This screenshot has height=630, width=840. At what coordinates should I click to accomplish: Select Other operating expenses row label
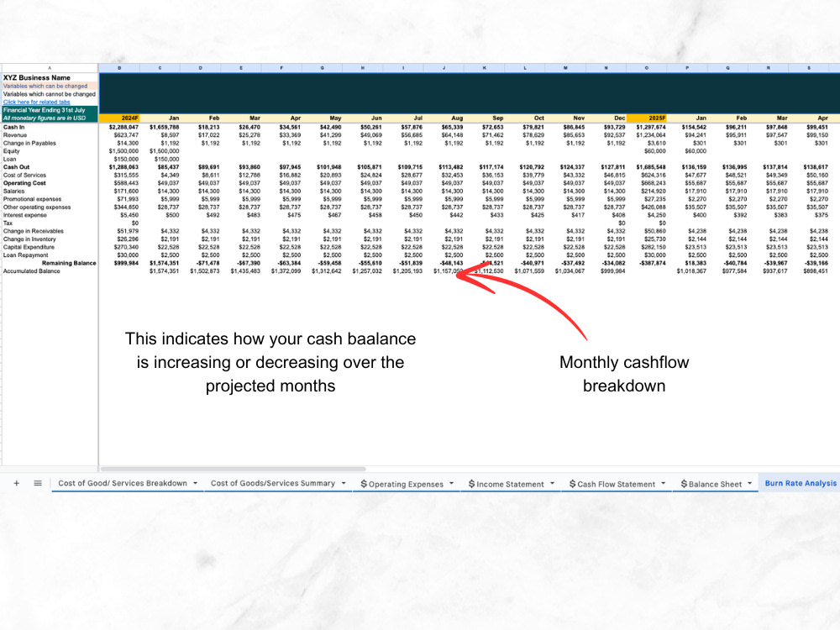[x=37, y=207]
